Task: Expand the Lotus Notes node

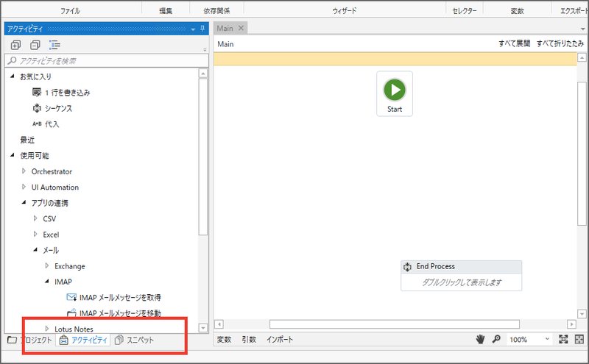Action: tap(47, 329)
